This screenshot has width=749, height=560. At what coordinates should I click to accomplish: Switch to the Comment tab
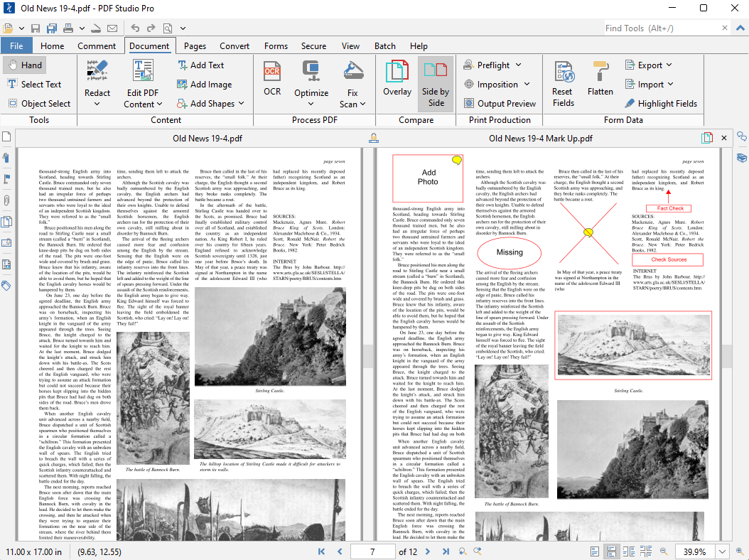pyautogui.click(x=97, y=46)
